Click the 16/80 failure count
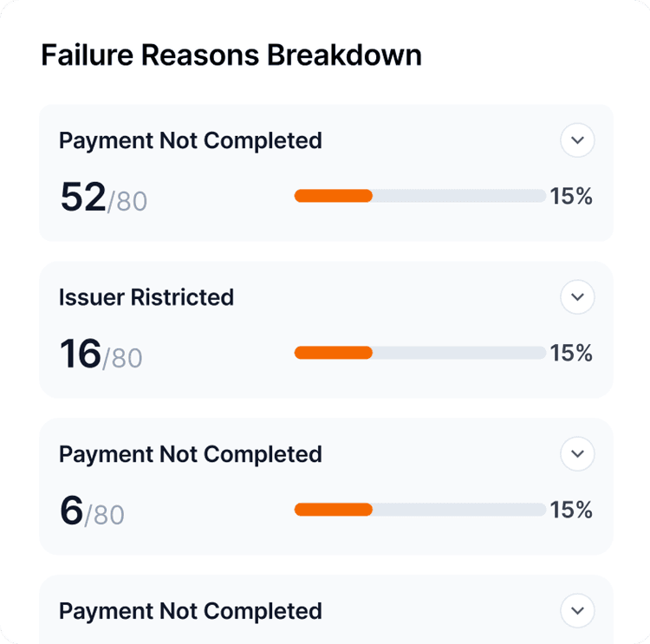 tap(101, 355)
